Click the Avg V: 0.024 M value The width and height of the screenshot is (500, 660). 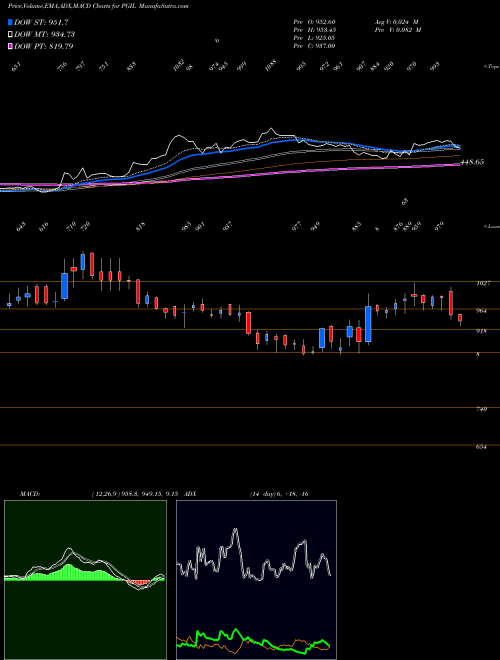[396, 22]
